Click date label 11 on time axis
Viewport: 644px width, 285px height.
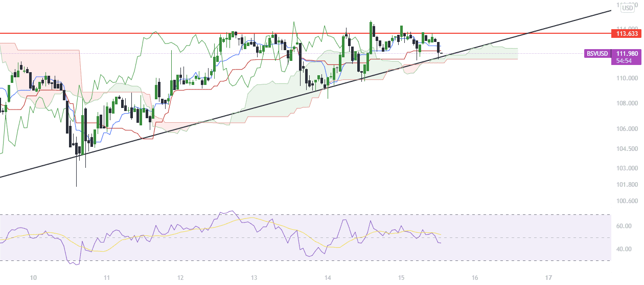click(107, 278)
